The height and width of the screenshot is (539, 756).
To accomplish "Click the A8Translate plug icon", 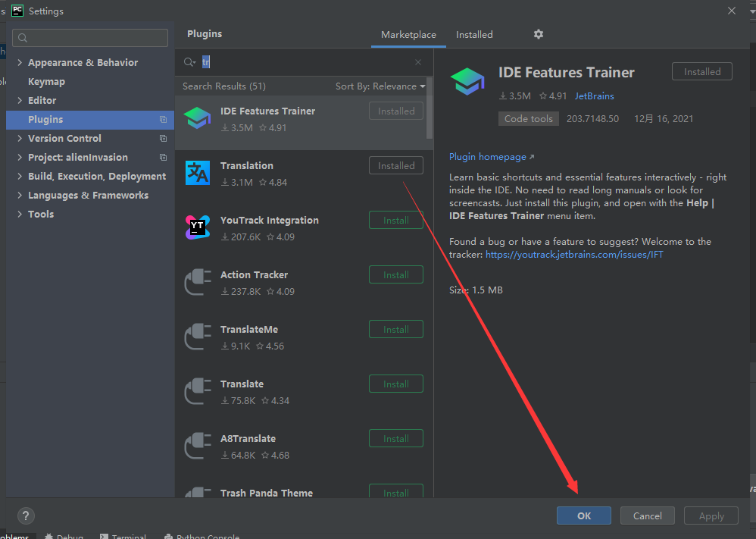I will coord(198,446).
